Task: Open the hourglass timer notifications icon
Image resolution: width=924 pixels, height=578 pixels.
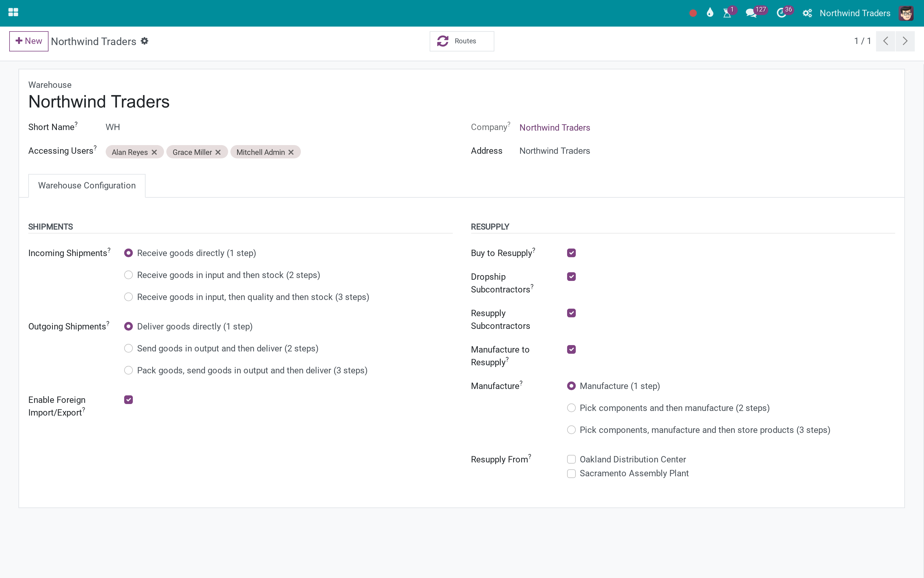Action: pos(727,13)
